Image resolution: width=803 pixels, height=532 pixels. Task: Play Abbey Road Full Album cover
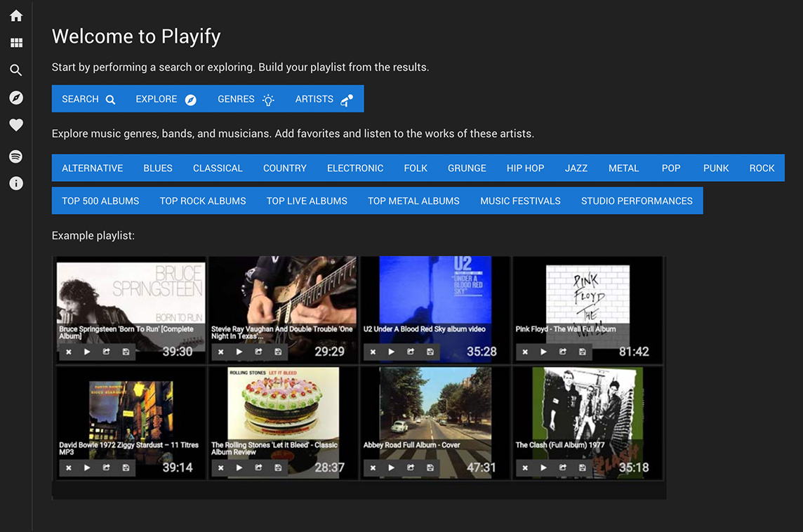(x=391, y=467)
